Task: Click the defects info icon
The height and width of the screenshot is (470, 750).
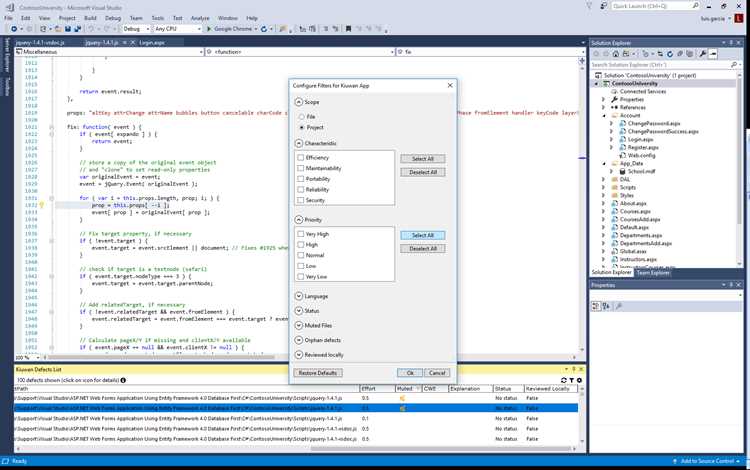Action: 123,381
